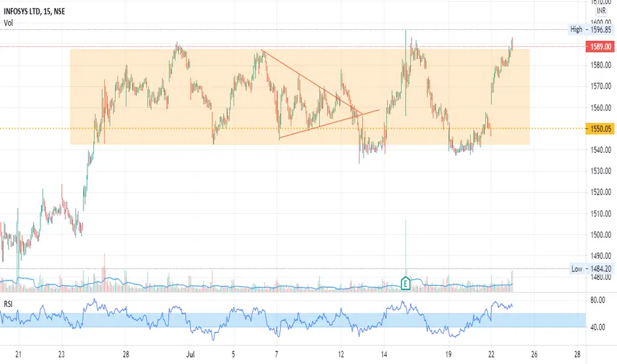Click the 1500.00 price axis value
This screenshot has height=364, width=617.
(601, 235)
